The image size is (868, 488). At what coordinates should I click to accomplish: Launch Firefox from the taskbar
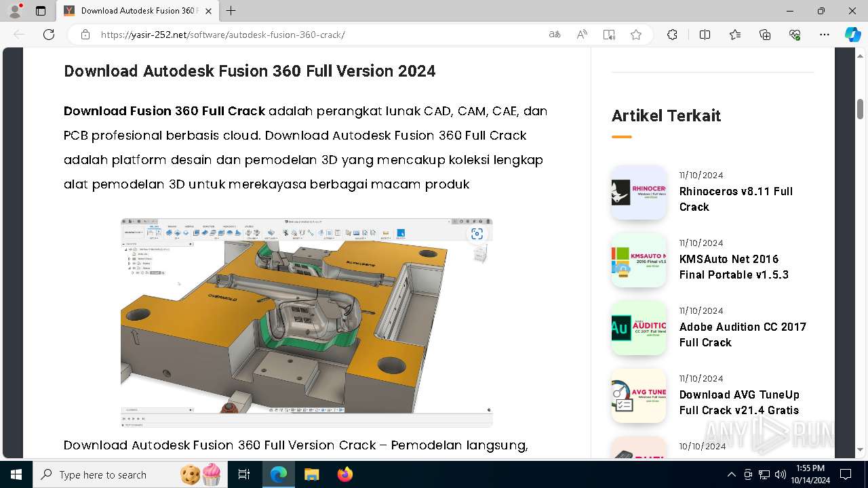coord(344,474)
